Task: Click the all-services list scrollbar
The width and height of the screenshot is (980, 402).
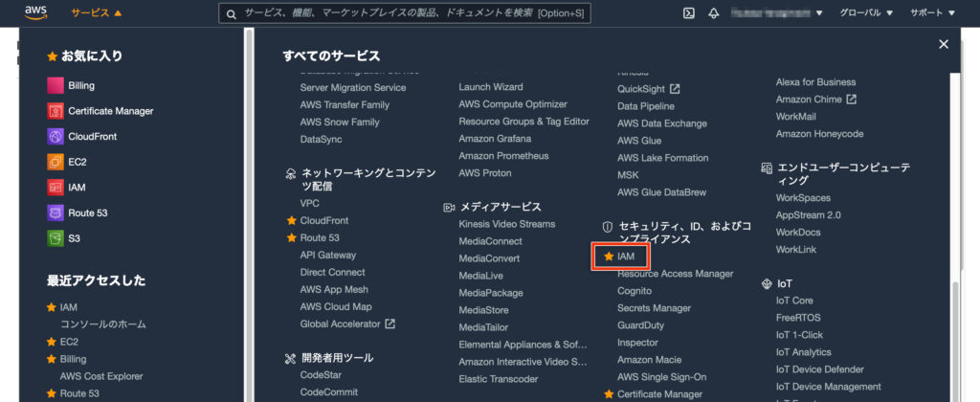Action: pyautogui.click(x=954, y=342)
